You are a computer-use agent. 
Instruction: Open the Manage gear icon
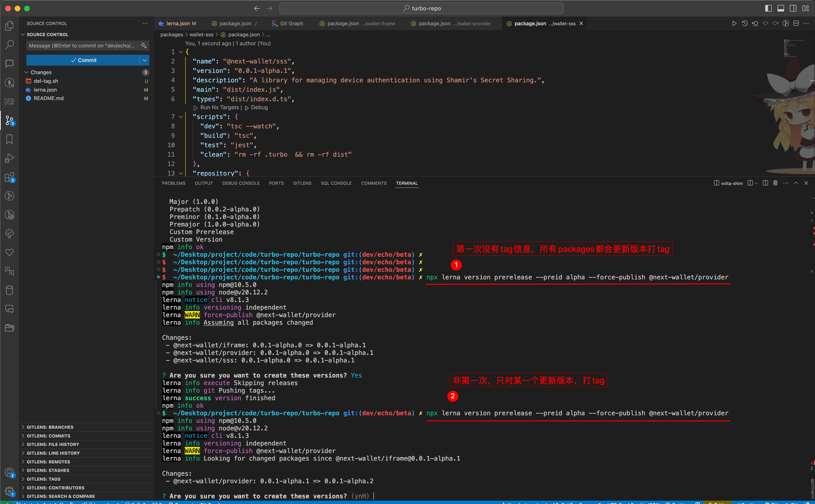click(x=9, y=491)
